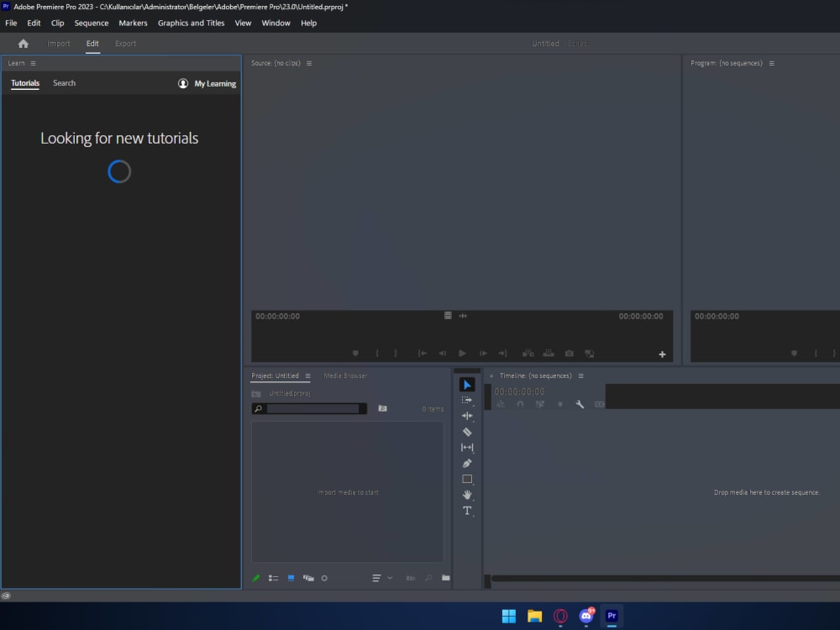This screenshot has height=630, width=840.
Task: Select the Rectangle tool
Action: click(466, 479)
